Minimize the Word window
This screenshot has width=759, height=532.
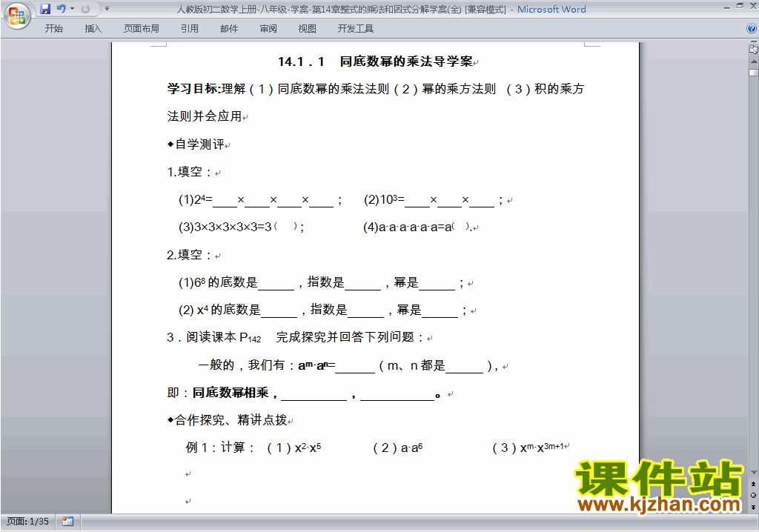coord(726,7)
